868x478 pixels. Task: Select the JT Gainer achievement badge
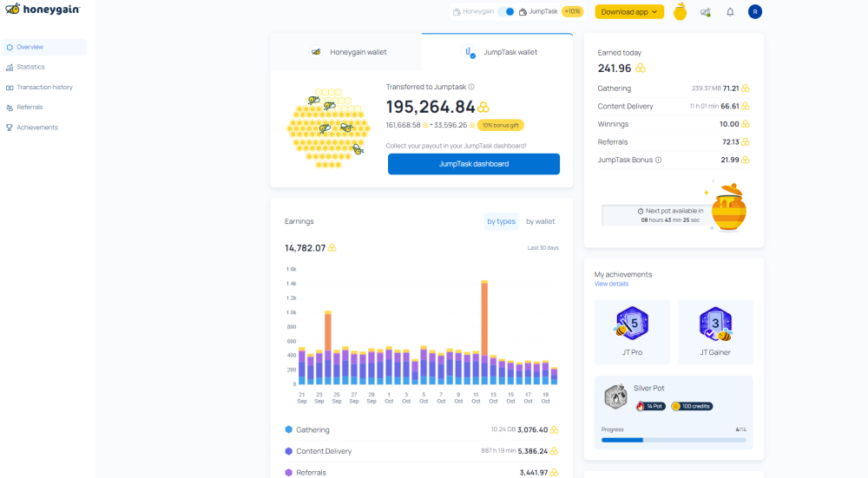[x=715, y=332]
